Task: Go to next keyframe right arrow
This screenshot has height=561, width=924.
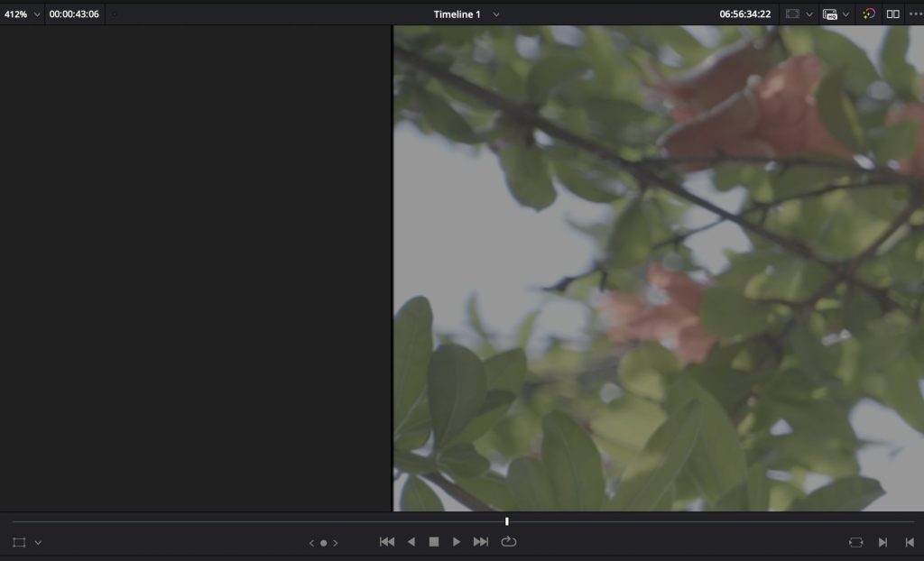Action: coord(336,543)
